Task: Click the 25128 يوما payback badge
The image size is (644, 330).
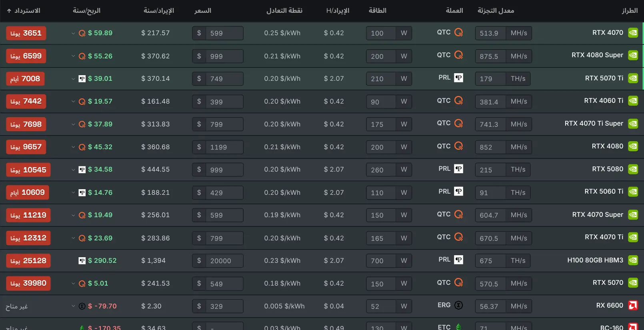Action: (28, 261)
